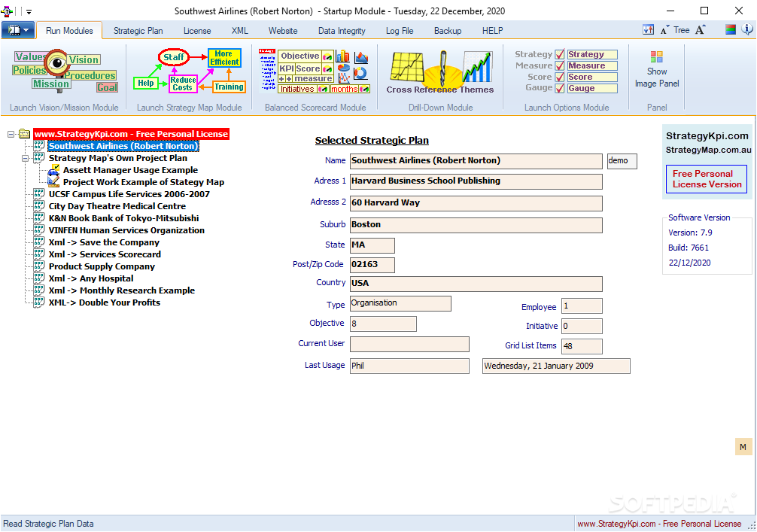Open the License tab
The height and width of the screenshot is (532, 757).
(x=197, y=30)
